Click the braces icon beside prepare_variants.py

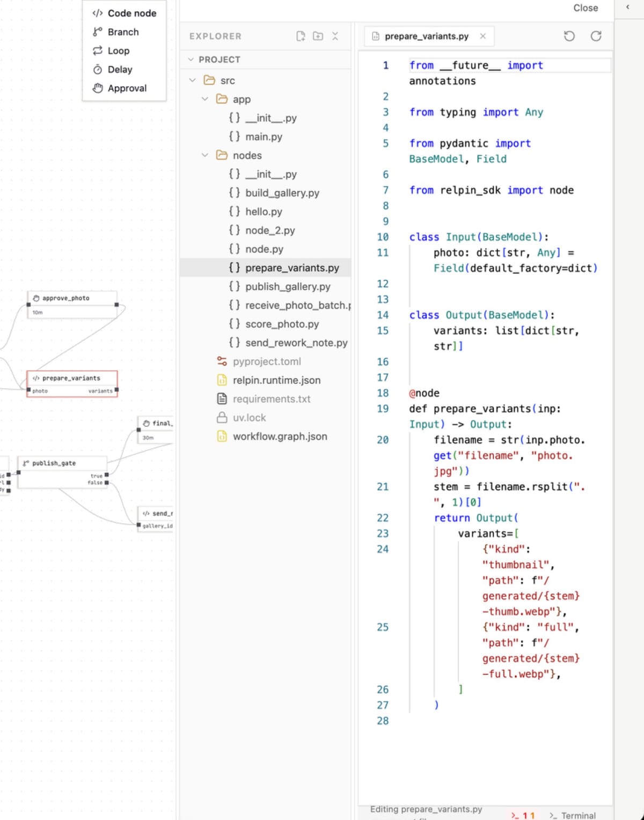(234, 267)
